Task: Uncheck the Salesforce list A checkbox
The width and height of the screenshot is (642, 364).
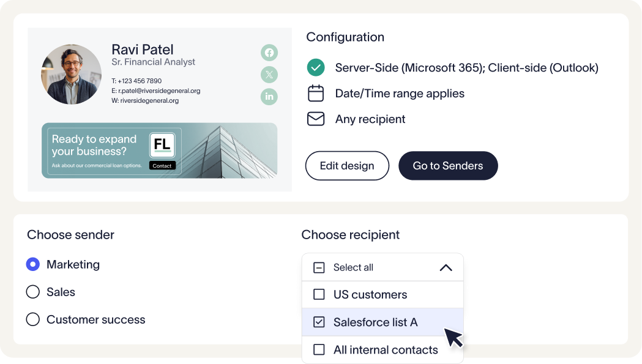Action: tap(319, 322)
